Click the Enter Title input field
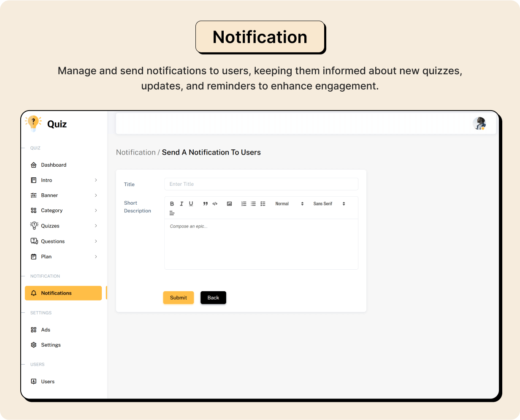 [x=261, y=184]
